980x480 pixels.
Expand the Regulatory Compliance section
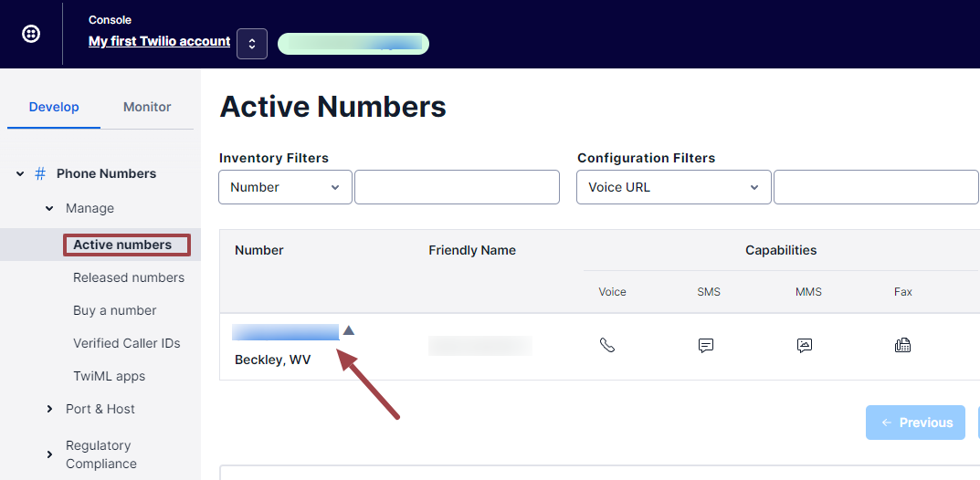pos(49,454)
